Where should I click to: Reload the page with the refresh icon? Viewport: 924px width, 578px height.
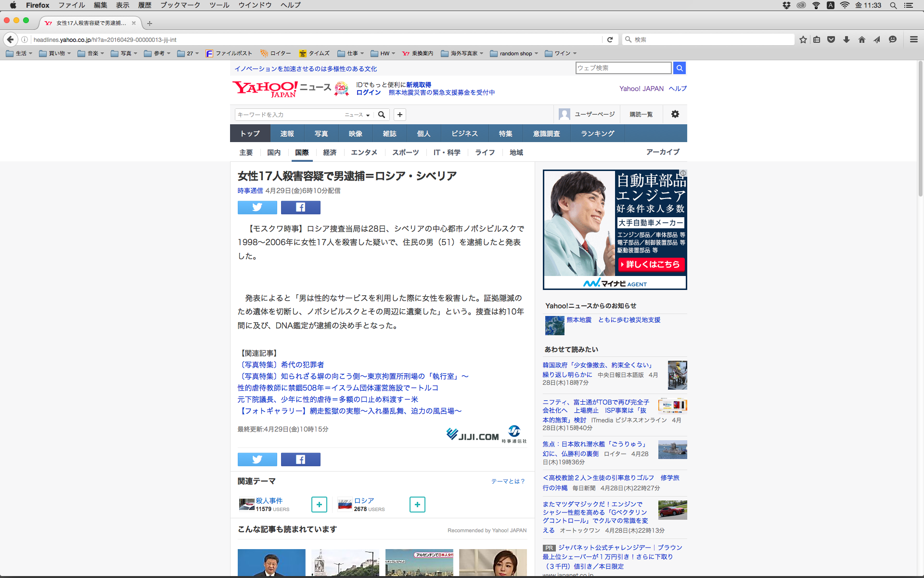click(x=610, y=39)
